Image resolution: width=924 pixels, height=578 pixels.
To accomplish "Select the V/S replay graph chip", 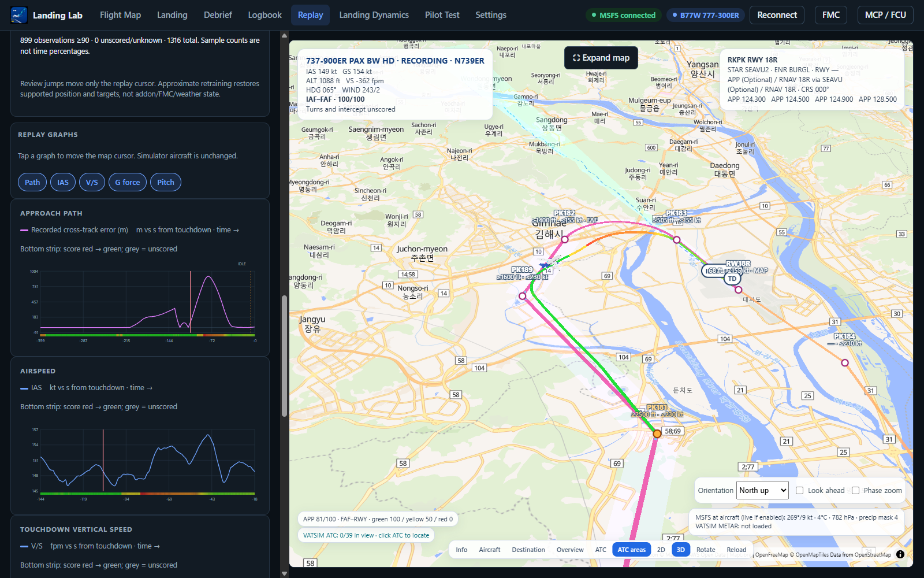I will tap(92, 182).
